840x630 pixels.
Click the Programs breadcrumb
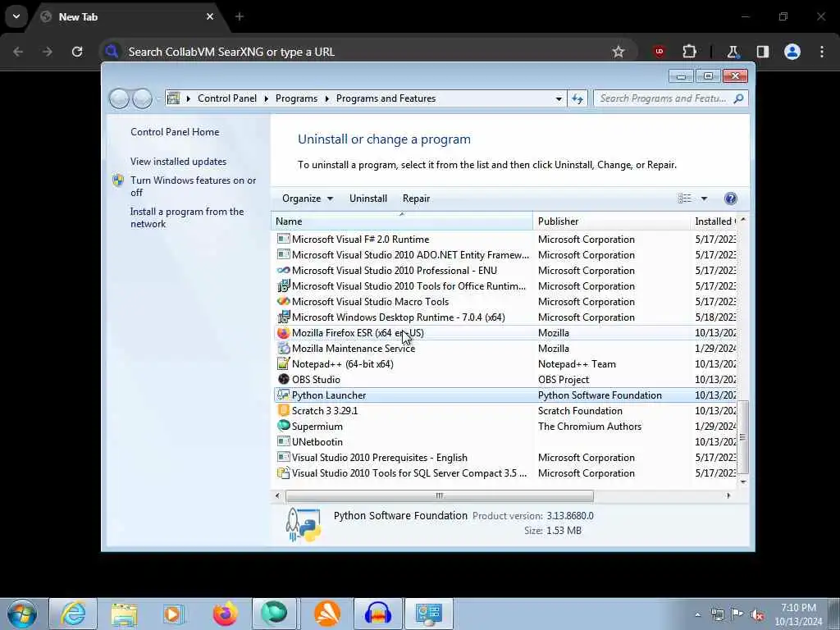tap(296, 98)
